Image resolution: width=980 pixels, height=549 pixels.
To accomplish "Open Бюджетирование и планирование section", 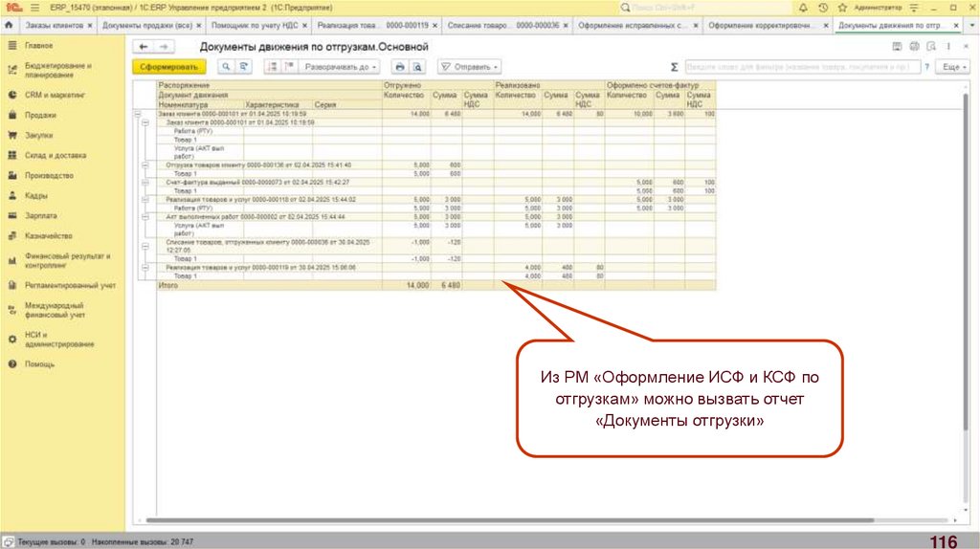I will (x=58, y=70).
